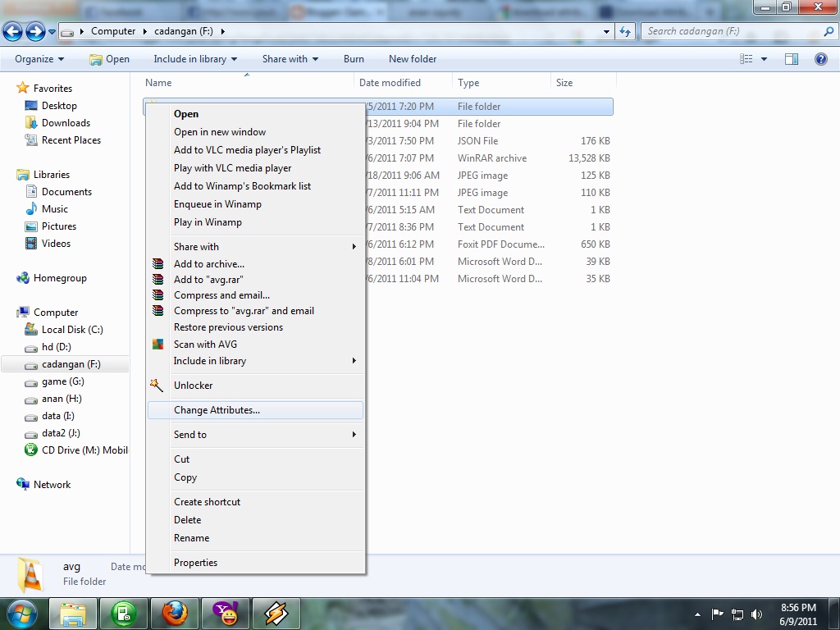Click the volume speaker tray icon
Image resolution: width=840 pixels, height=630 pixels.
pyautogui.click(x=756, y=614)
